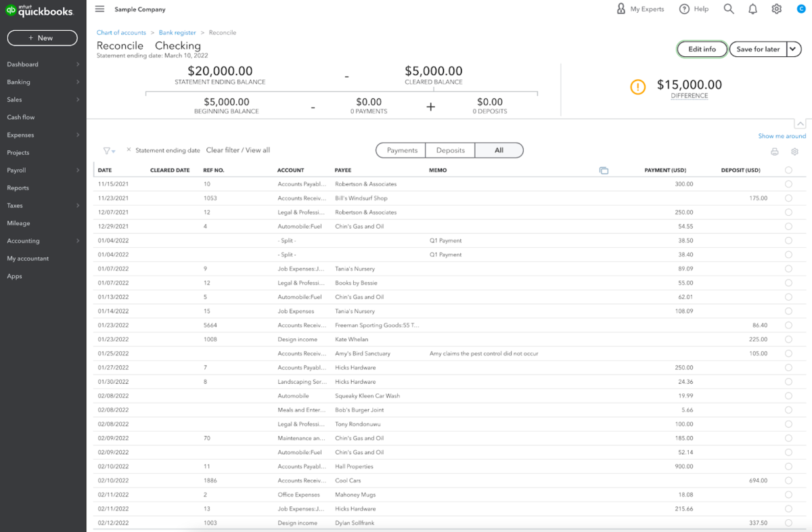Open the table settings gear above Deposit column
The width and height of the screenshot is (812, 532).
click(794, 152)
